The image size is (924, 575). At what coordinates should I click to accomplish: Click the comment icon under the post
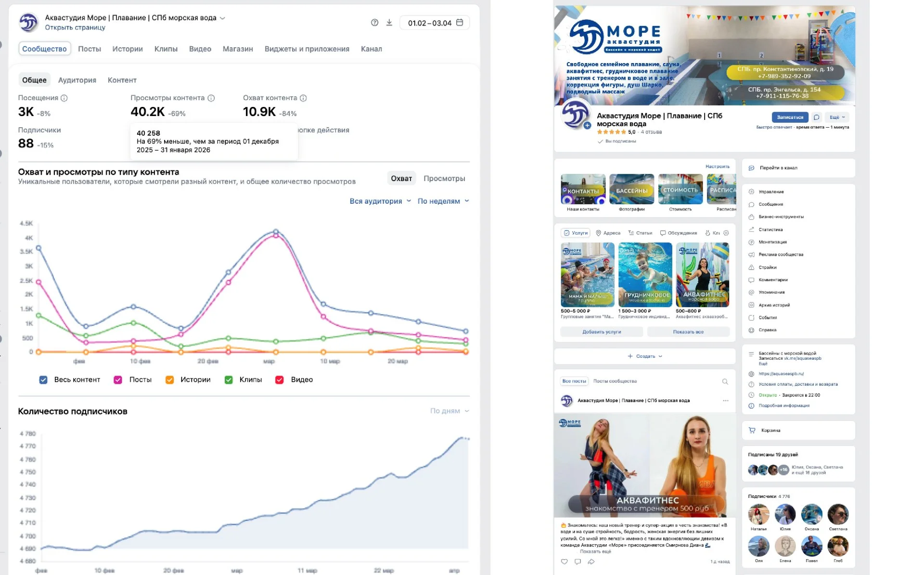click(x=577, y=562)
